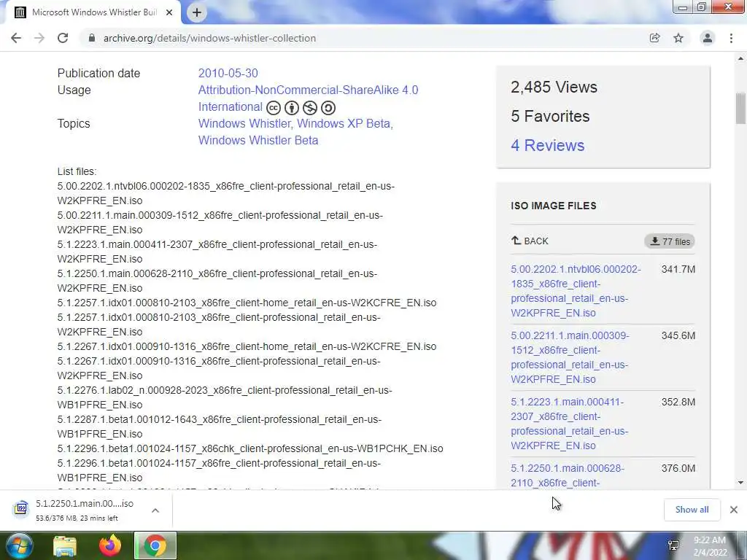Open the Chrome three-dot menu

pos(731,38)
